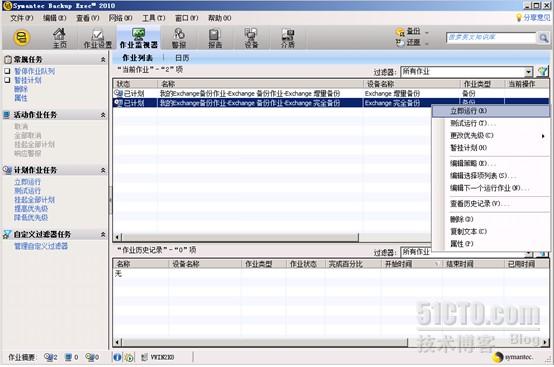Click the 活动作业任务 section icon

click(x=7, y=115)
